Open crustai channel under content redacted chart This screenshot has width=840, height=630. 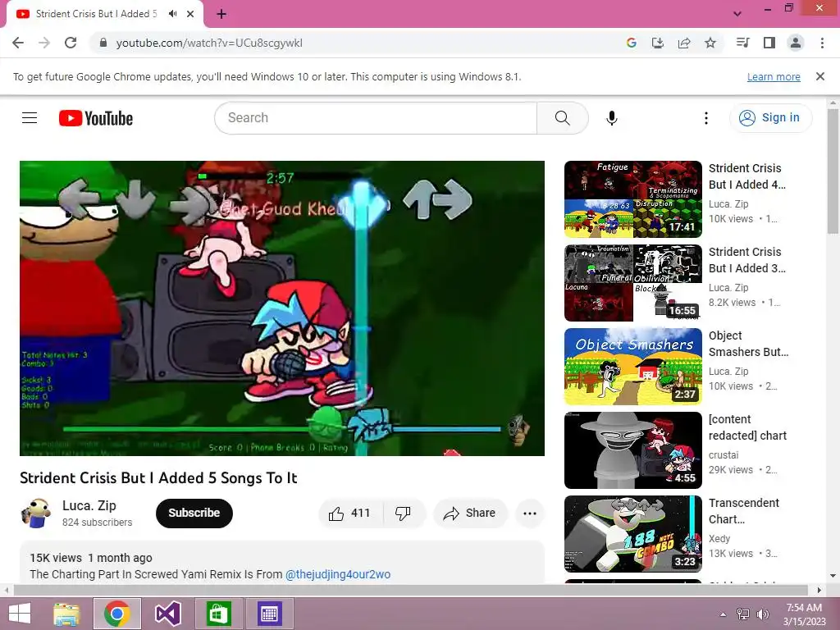(724, 454)
